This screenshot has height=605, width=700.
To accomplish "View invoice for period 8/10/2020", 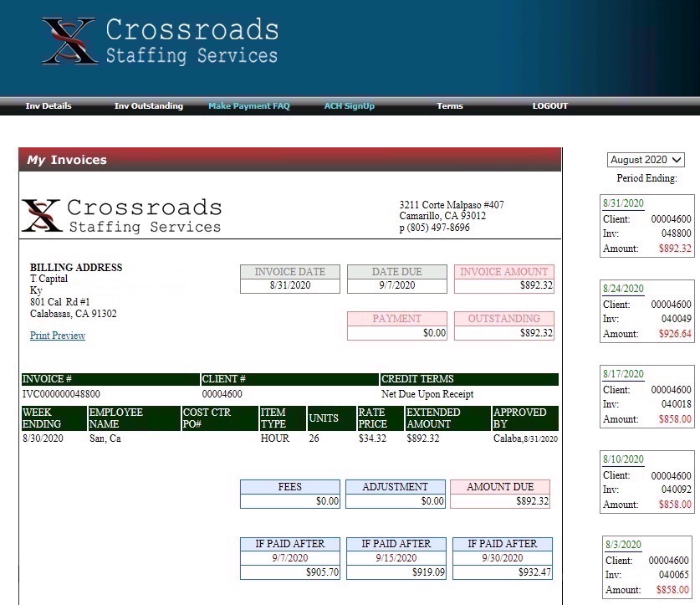I will 623,459.
